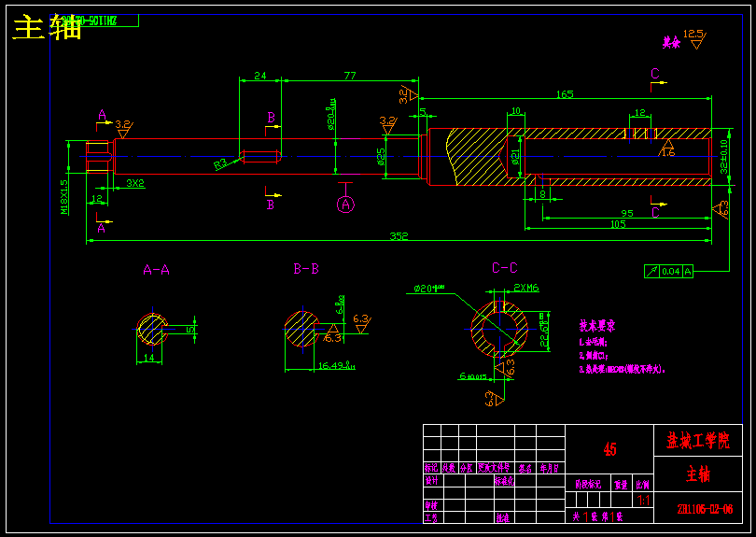
Task: Click the ø25 diameter dimension
Action: click(x=381, y=156)
